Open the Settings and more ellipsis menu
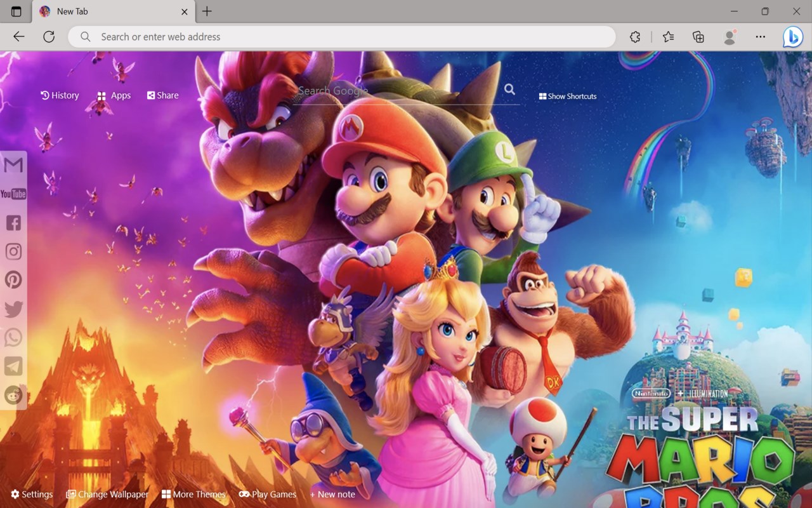Screen dimensions: 812x508 (x=761, y=37)
